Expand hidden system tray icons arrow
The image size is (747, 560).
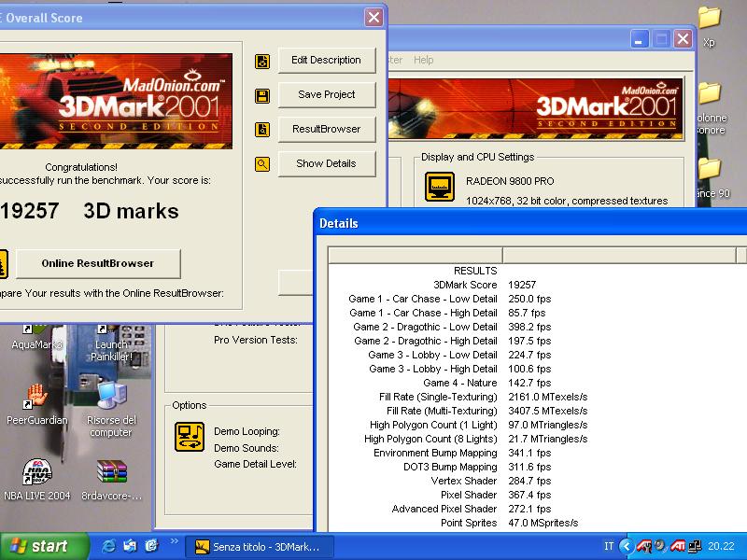(x=627, y=546)
